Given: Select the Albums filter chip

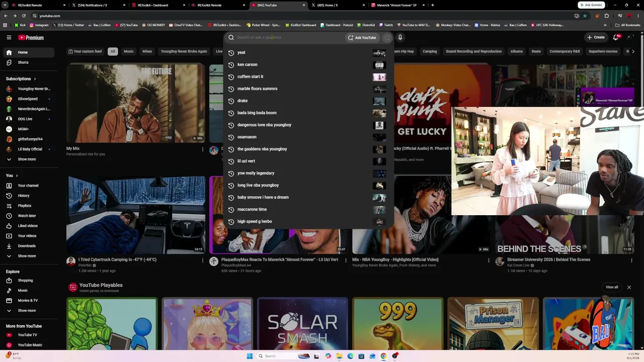Looking at the screenshot, I should coord(517,51).
